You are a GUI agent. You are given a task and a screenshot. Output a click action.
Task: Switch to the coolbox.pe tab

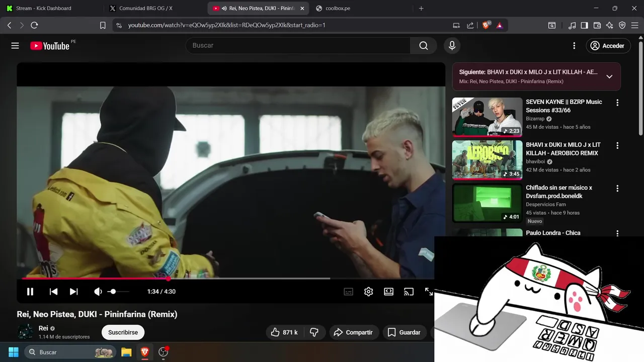[x=360, y=9]
